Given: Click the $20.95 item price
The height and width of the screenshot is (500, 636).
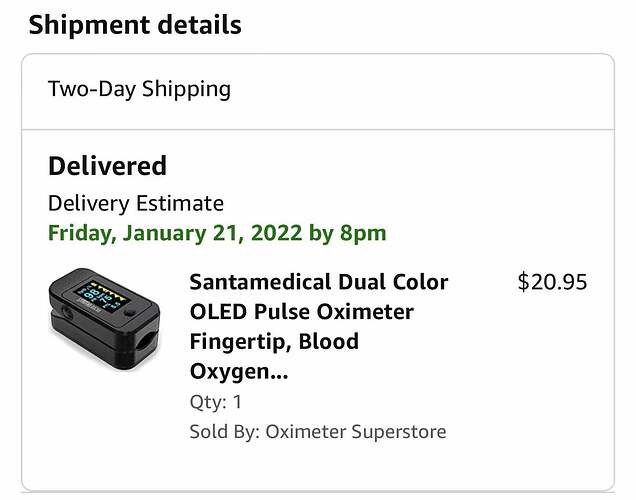Looking at the screenshot, I should coord(552,282).
